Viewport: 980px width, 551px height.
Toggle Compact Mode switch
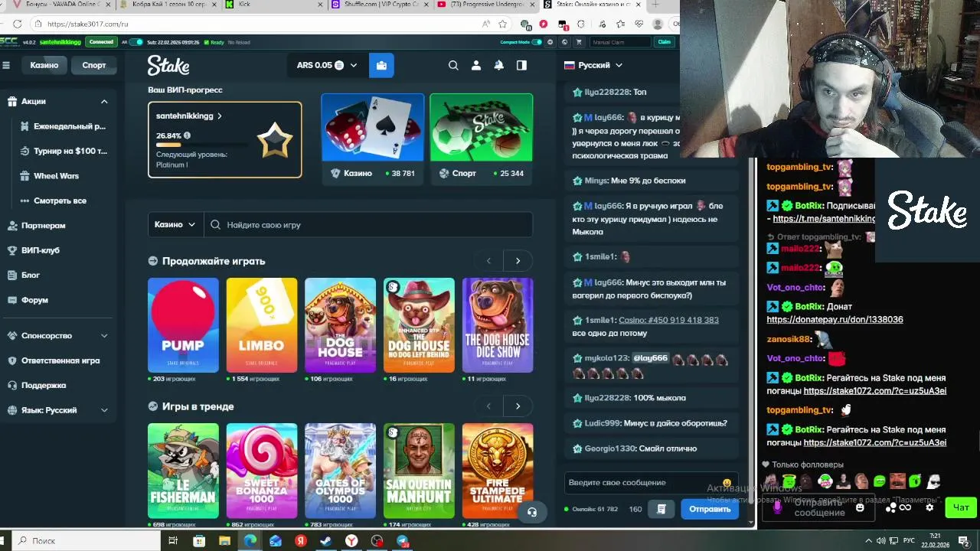tap(538, 42)
